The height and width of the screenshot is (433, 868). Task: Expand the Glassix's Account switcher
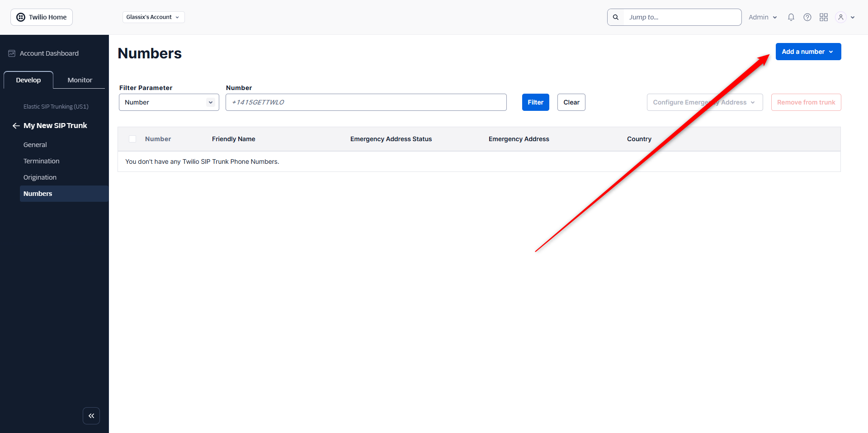pos(153,17)
